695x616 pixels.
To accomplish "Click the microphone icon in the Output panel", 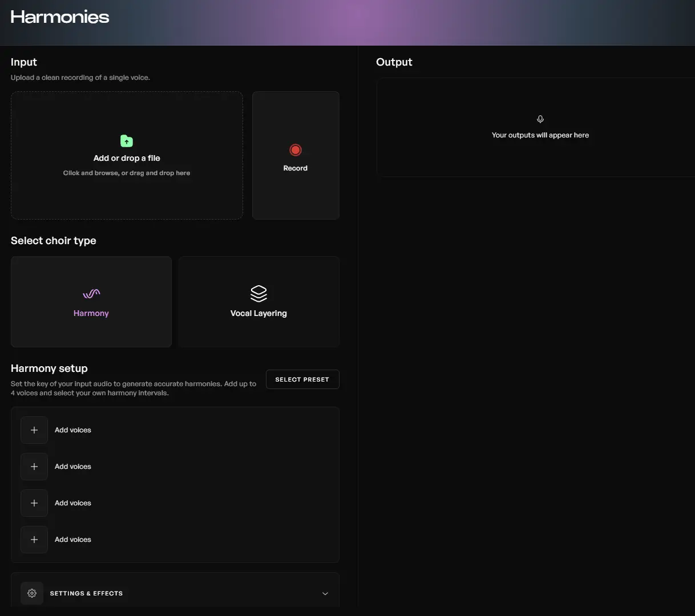I will 540,119.
